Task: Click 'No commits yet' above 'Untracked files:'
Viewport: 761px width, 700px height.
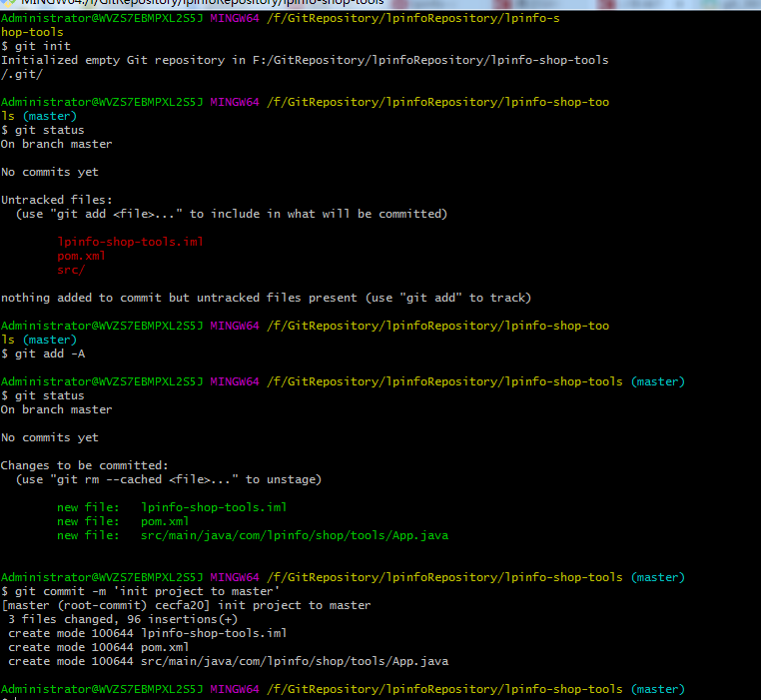Action: click(50, 172)
